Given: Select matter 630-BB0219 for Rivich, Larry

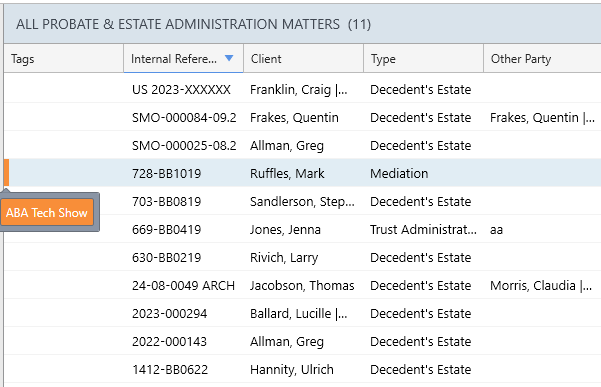Looking at the screenshot, I should pos(302,257).
